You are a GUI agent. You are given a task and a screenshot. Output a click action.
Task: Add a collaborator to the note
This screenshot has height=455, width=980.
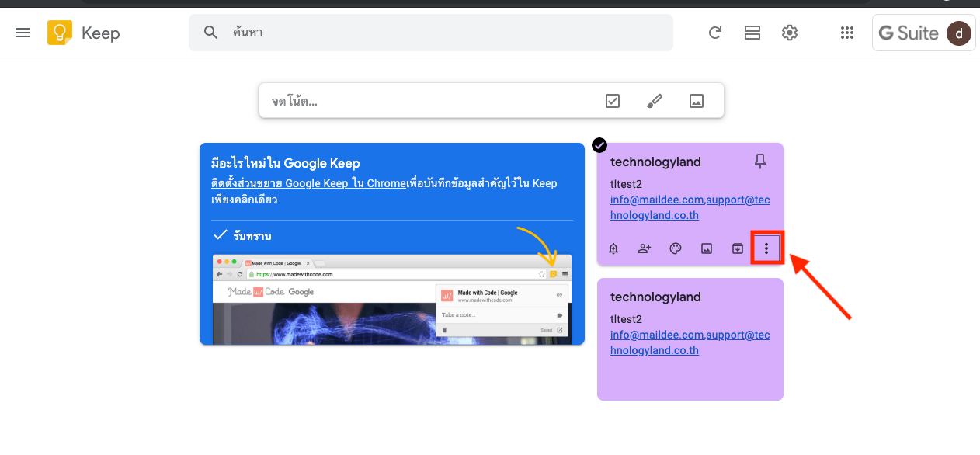coord(645,248)
